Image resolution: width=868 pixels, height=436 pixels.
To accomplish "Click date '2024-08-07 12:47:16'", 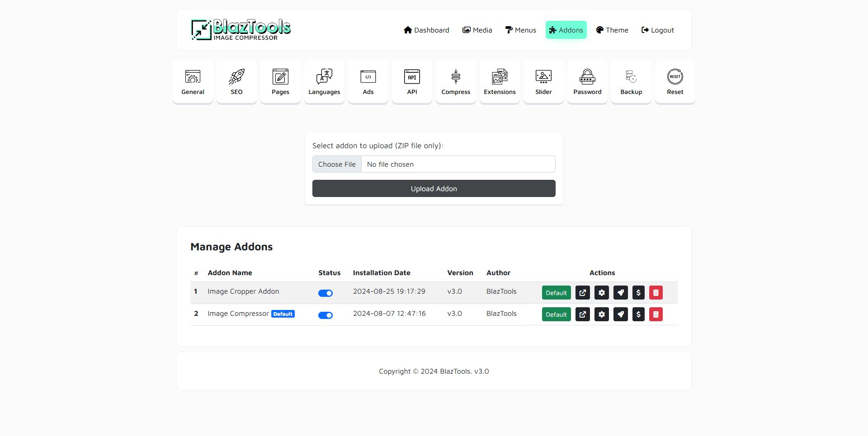I will pyautogui.click(x=389, y=314).
